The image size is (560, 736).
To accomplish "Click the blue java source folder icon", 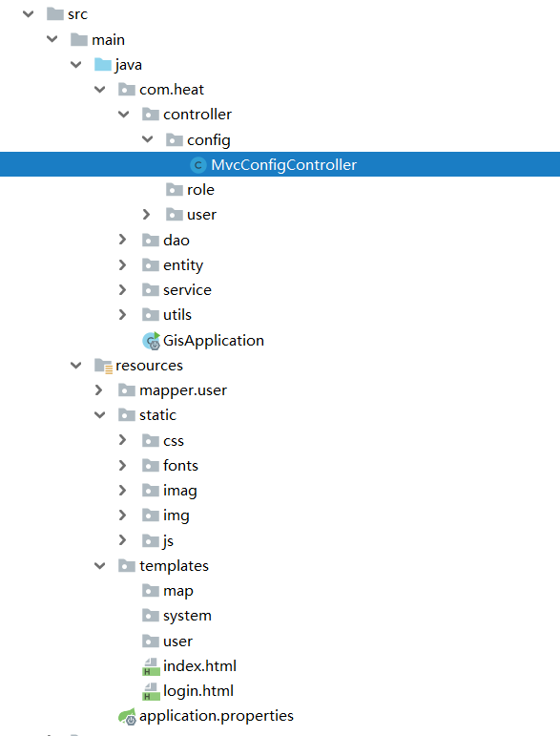I will tap(103, 64).
